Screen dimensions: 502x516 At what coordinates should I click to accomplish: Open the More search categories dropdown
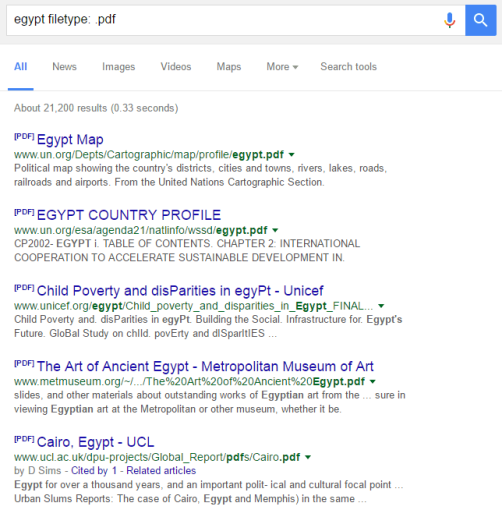(x=282, y=67)
